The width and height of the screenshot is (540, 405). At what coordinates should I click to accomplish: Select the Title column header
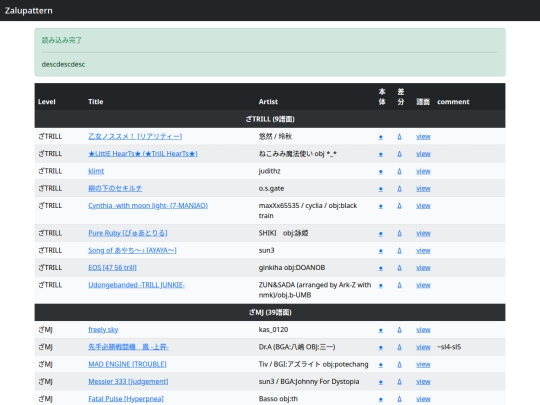point(95,102)
